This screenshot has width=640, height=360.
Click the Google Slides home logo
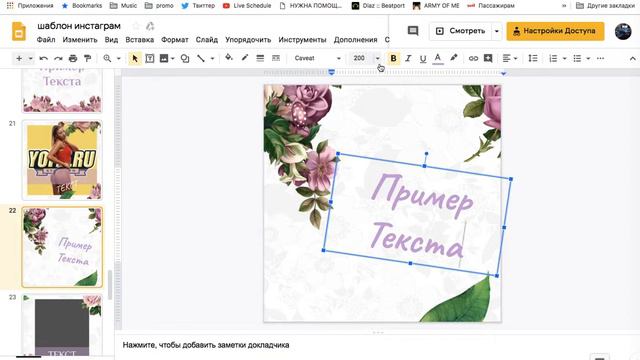(x=19, y=31)
